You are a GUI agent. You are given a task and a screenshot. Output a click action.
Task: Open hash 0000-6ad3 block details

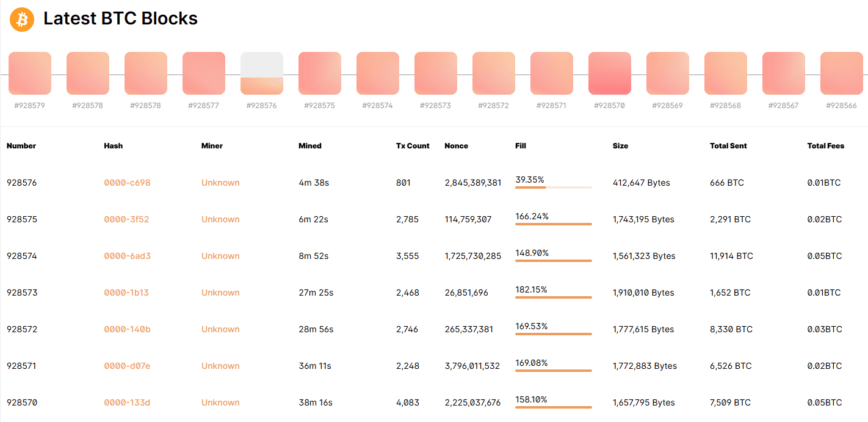click(x=127, y=256)
